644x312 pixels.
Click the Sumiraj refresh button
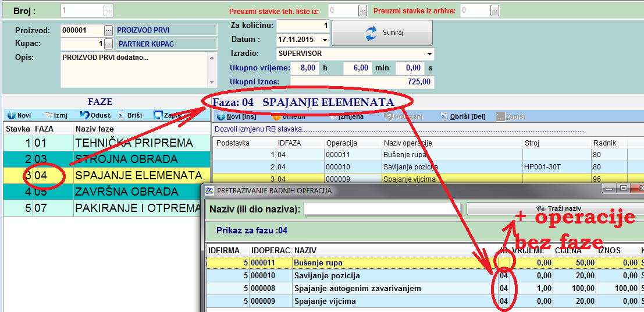[382, 33]
